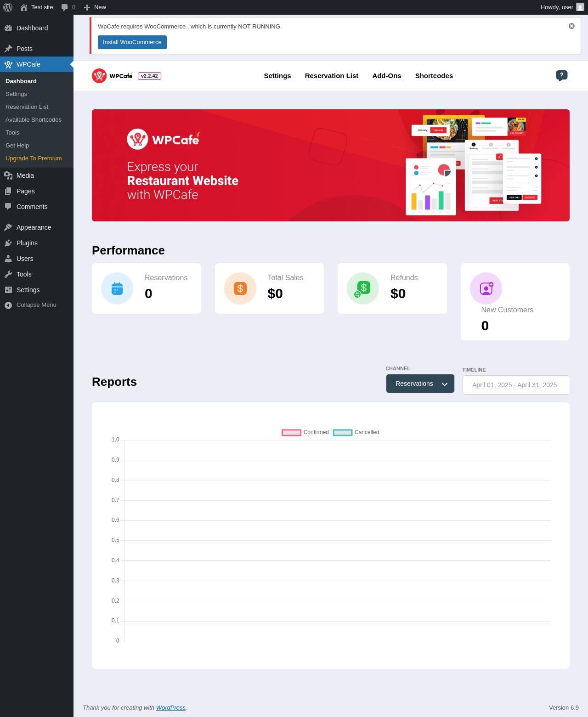
Task: Click the New Customers person icon
Action: coord(486,288)
